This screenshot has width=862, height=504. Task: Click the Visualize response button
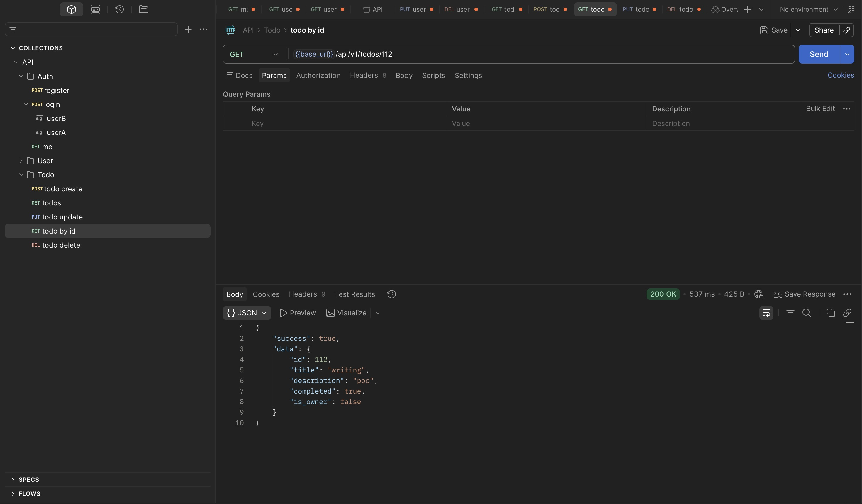[346, 313]
